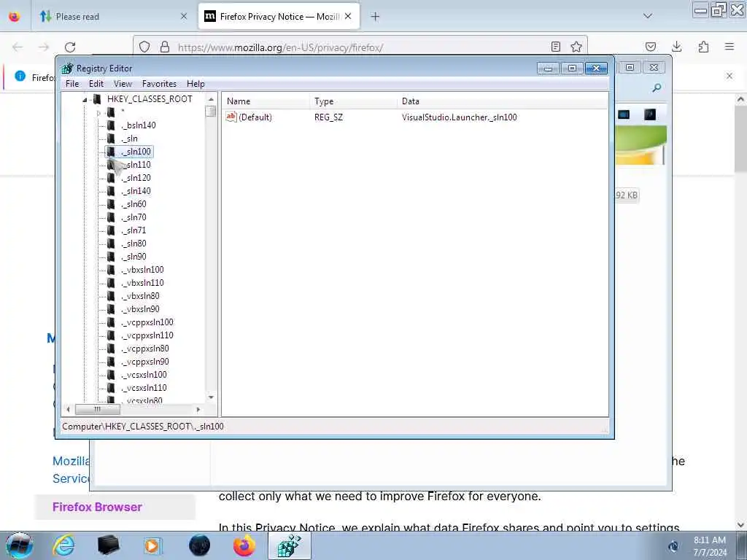Select the ._vbxsln100 registry key
The image size is (747, 560).
[142, 270]
